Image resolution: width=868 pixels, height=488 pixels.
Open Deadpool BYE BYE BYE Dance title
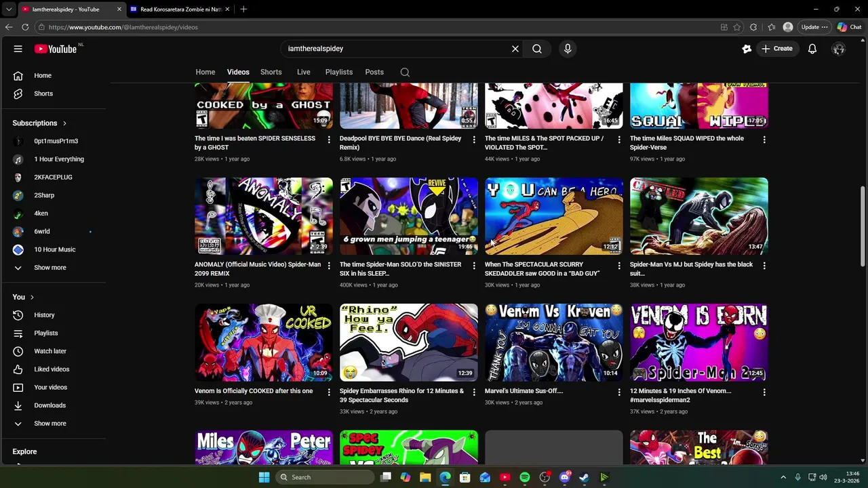click(400, 143)
